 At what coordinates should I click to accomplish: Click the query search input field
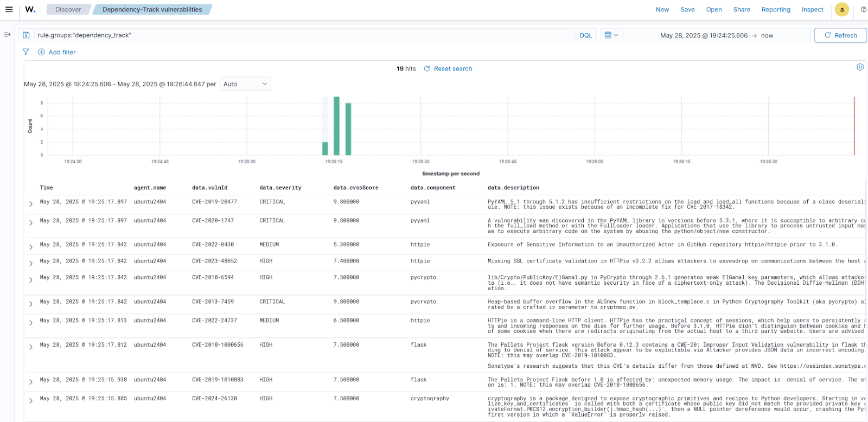pos(304,35)
